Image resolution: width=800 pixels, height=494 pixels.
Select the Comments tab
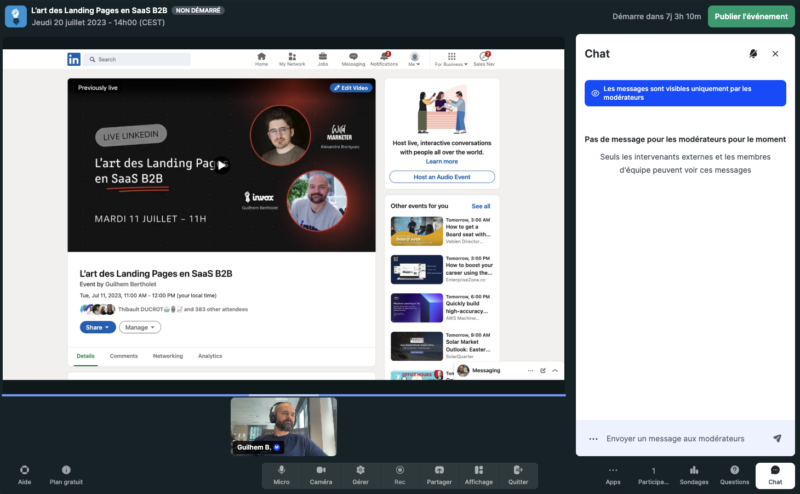pyautogui.click(x=123, y=356)
